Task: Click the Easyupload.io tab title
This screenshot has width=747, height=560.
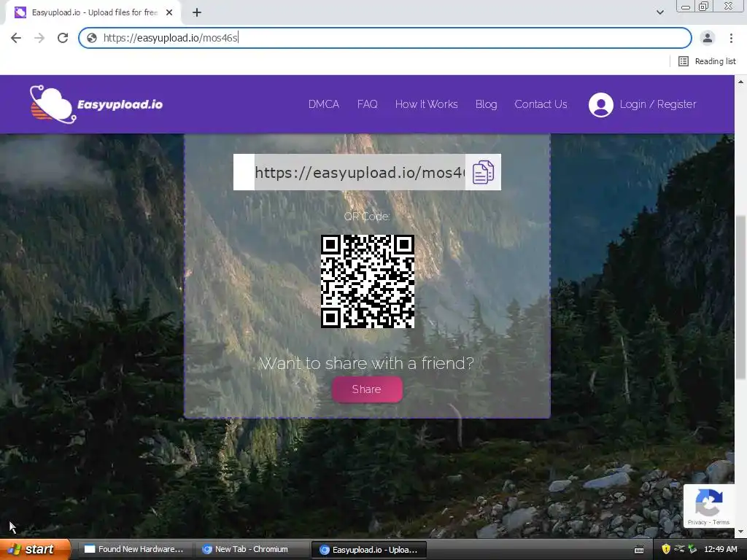Action: pyautogui.click(x=94, y=13)
